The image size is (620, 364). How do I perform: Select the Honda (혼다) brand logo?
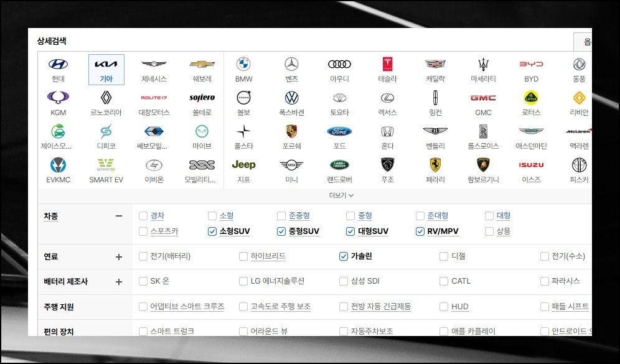tap(387, 131)
